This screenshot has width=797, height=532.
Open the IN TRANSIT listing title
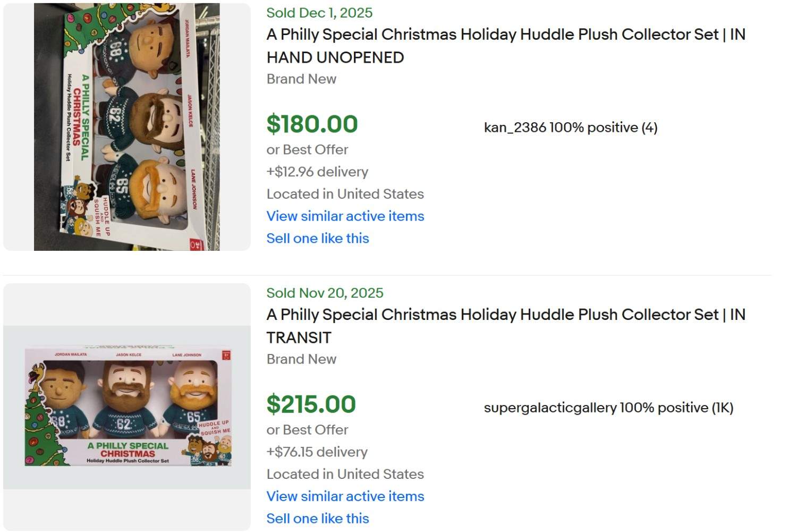coord(505,326)
